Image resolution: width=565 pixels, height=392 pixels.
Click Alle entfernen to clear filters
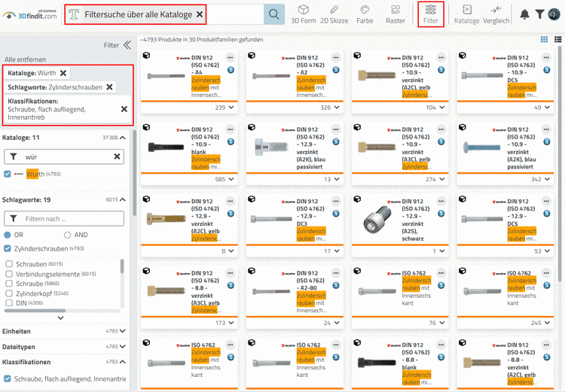[25, 59]
